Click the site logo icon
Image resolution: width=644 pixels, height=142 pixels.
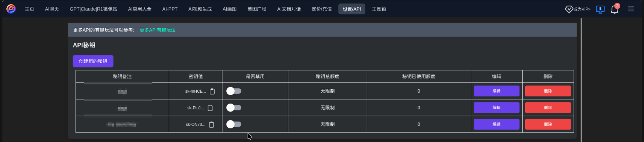click(x=11, y=9)
